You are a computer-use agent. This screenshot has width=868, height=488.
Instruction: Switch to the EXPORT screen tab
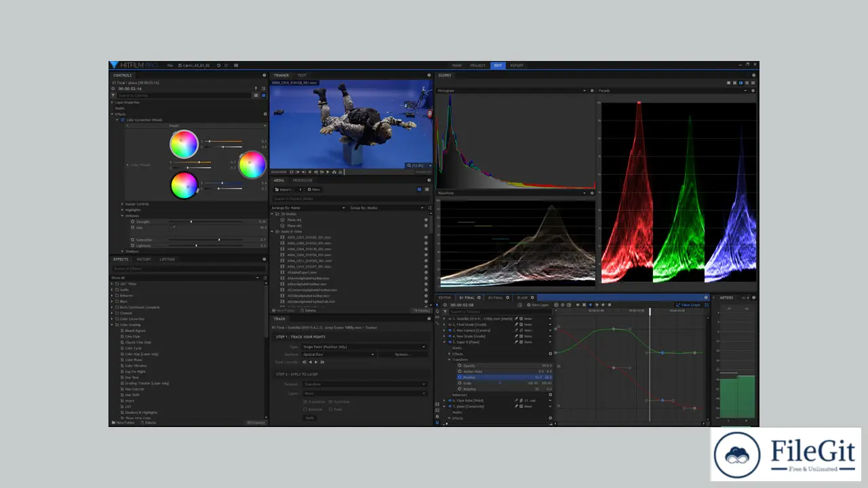tap(517, 65)
